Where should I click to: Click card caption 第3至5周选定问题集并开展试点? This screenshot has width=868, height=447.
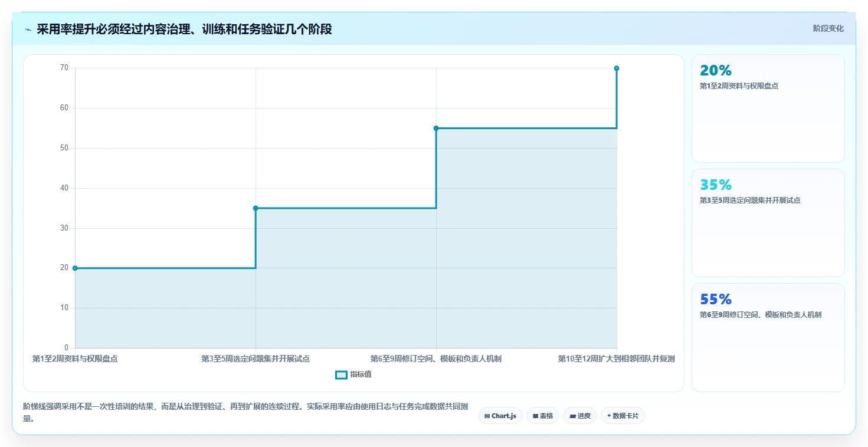(x=750, y=200)
